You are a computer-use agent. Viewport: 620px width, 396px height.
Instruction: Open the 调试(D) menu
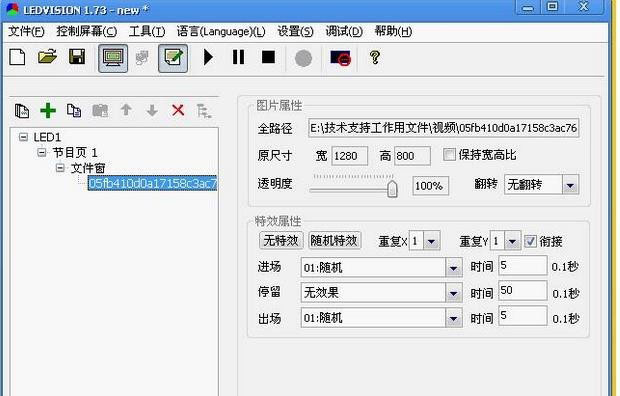click(344, 31)
